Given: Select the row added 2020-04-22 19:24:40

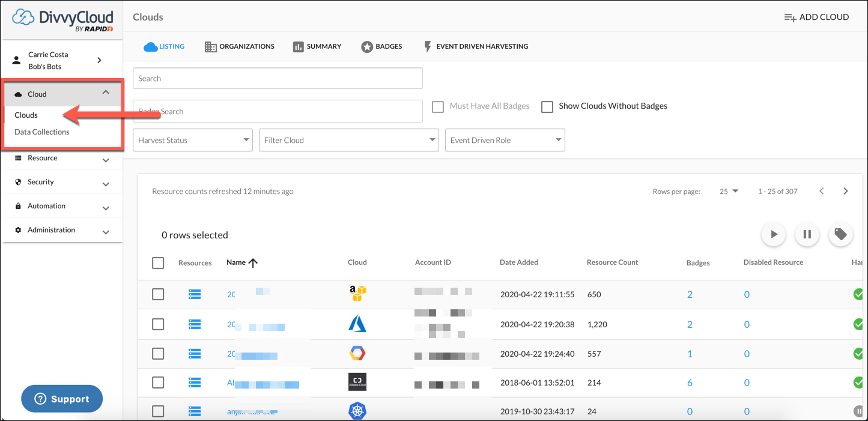Looking at the screenshot, I should 158,354.
